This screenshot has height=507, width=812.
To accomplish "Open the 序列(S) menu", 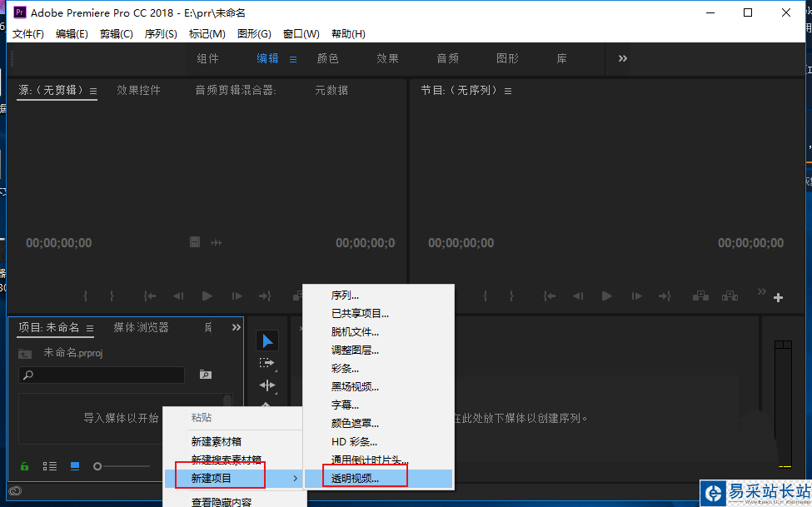I will 161,33.
